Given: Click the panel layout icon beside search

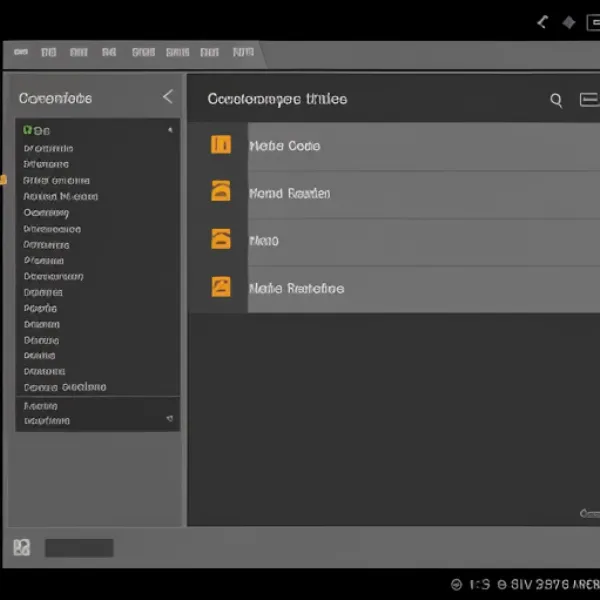Looking at the screenshot, I should [x=590, y=99].
